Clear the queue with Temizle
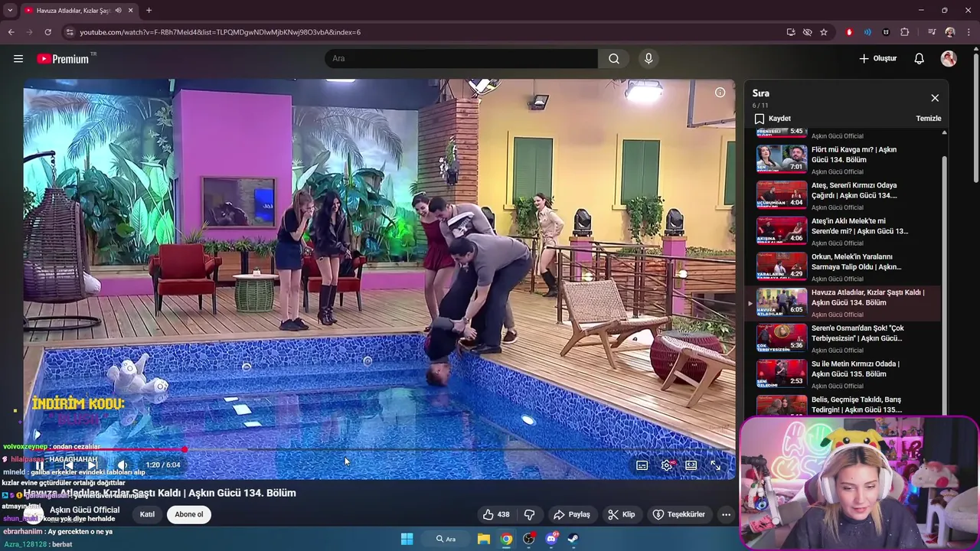Image resolution: width=980 pixels, height=551 pixels. tap(929, 119)
